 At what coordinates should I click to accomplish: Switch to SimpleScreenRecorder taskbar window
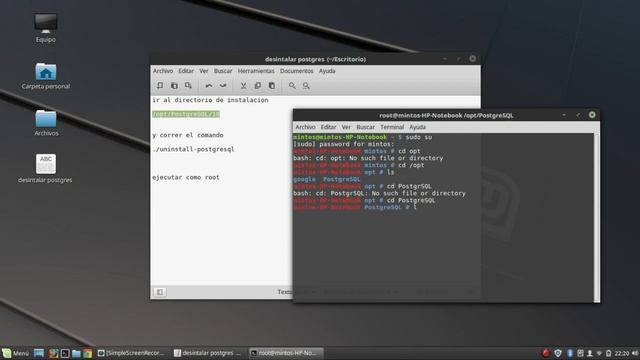[131, 353]
